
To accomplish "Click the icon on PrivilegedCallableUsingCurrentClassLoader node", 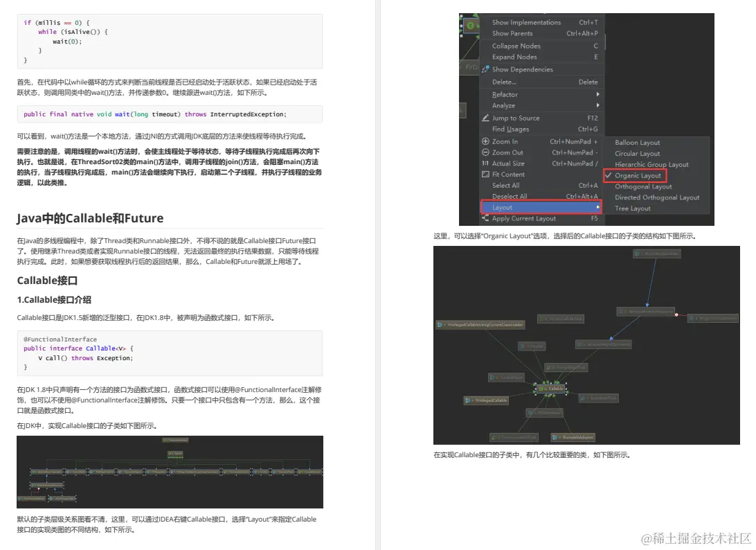I will [440, 325].
